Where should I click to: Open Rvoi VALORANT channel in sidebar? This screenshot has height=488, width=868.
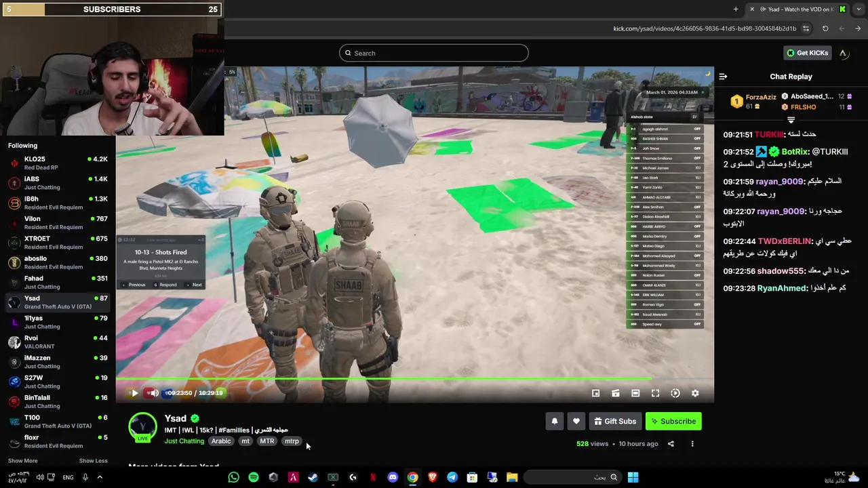[58, 342]
